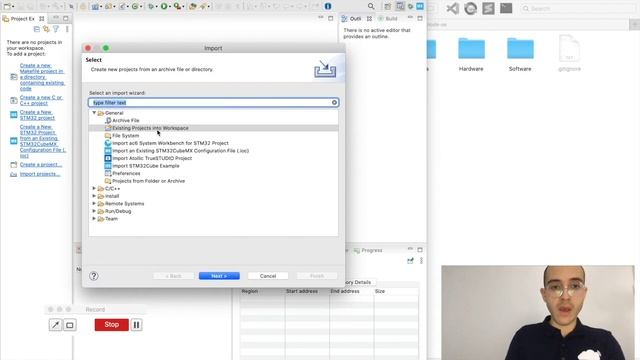Open the Sublime Text icon in the top bar
Viewport: 640px width, 360px height.
point(488,8)
